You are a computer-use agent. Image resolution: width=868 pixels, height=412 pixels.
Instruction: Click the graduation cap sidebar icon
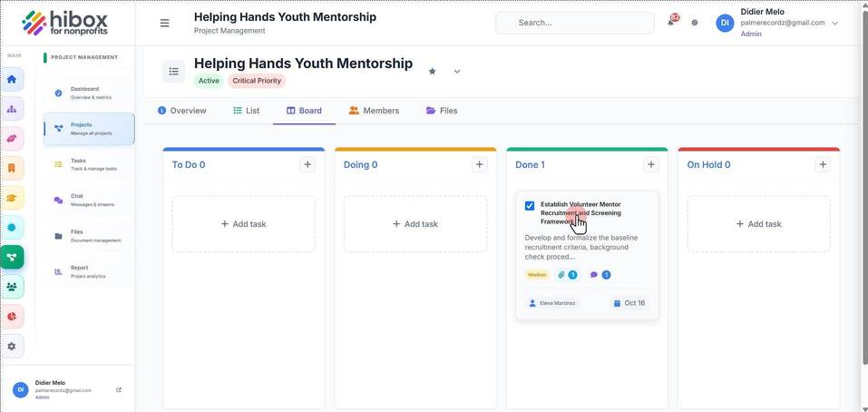coord(12,198)
